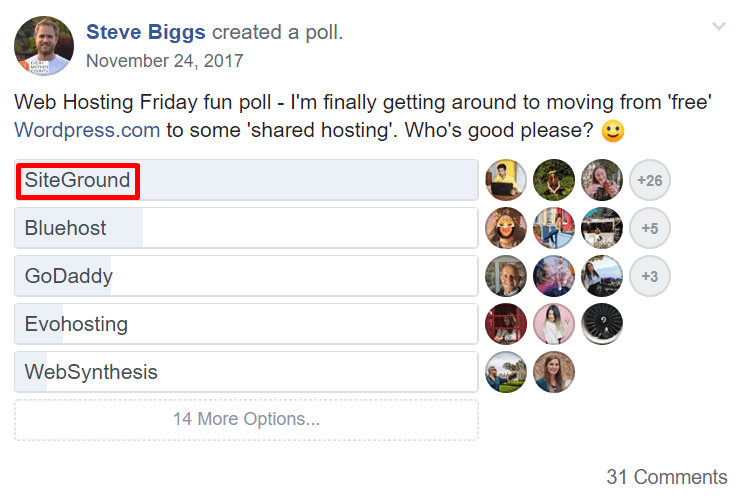Show the +26 more SiteGround voters

pyautogui.click(x=650, y=180)
